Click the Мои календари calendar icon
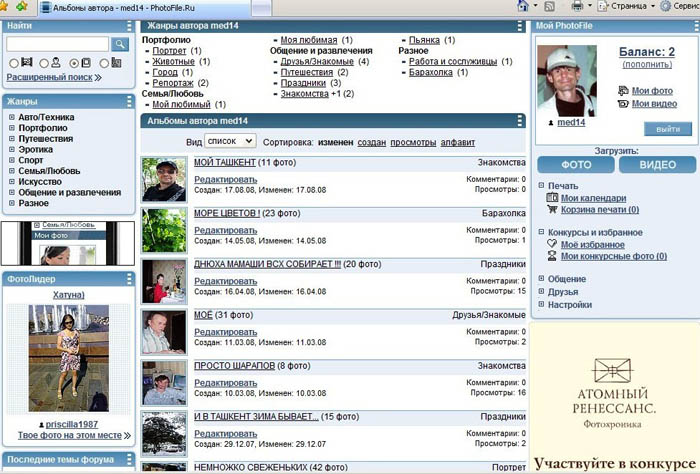The image size is (700, 474). pyautogui.click(x=552, y=198)
